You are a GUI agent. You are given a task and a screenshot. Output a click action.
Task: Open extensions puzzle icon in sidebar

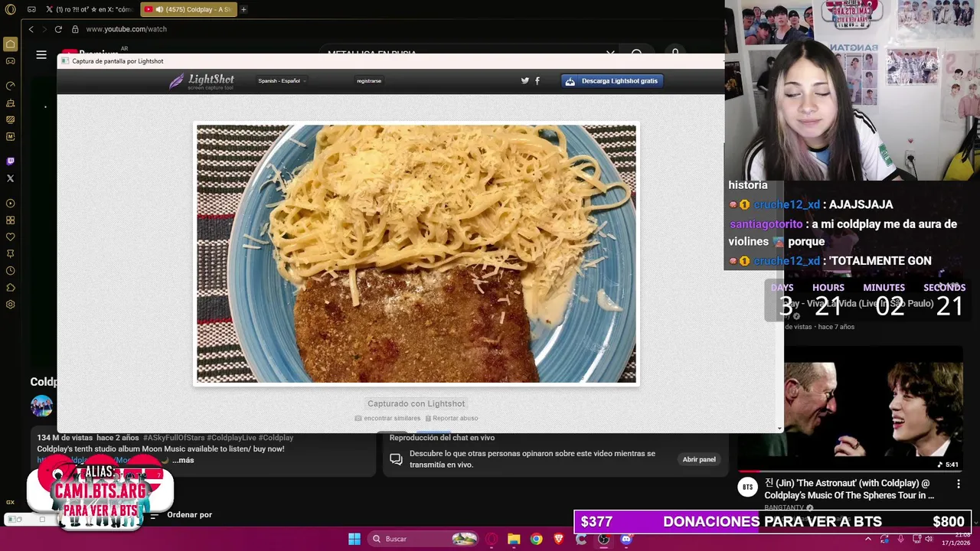tap(10, 288)
